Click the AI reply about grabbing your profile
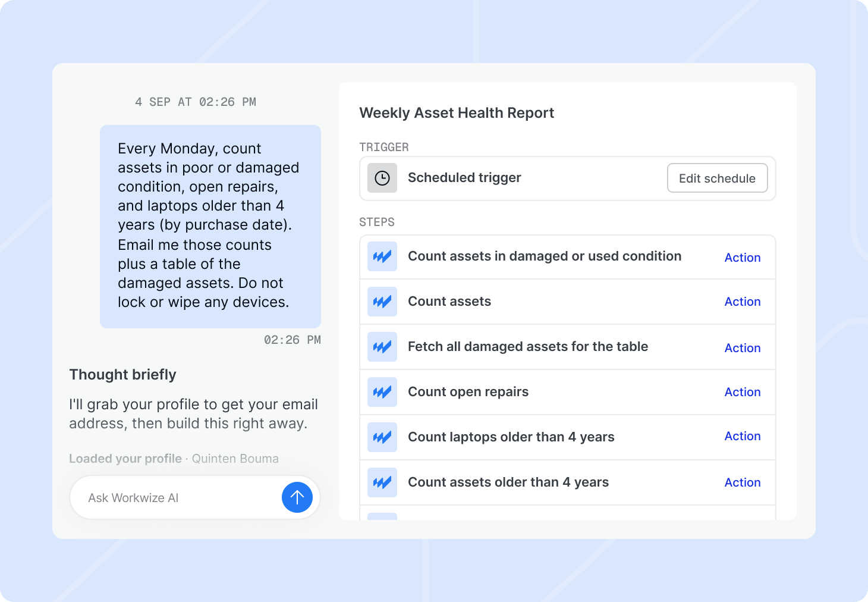This screenshot has height=602, width=868. [x=194, y=414]
